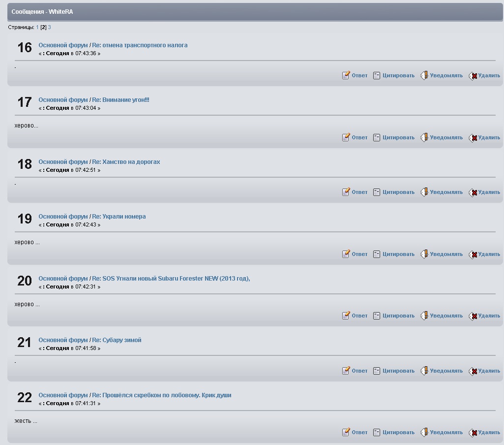Click the Delete red X icon on post 19
Image resolution: width=504 pixels, height=445 pixels.
(473, 254)
